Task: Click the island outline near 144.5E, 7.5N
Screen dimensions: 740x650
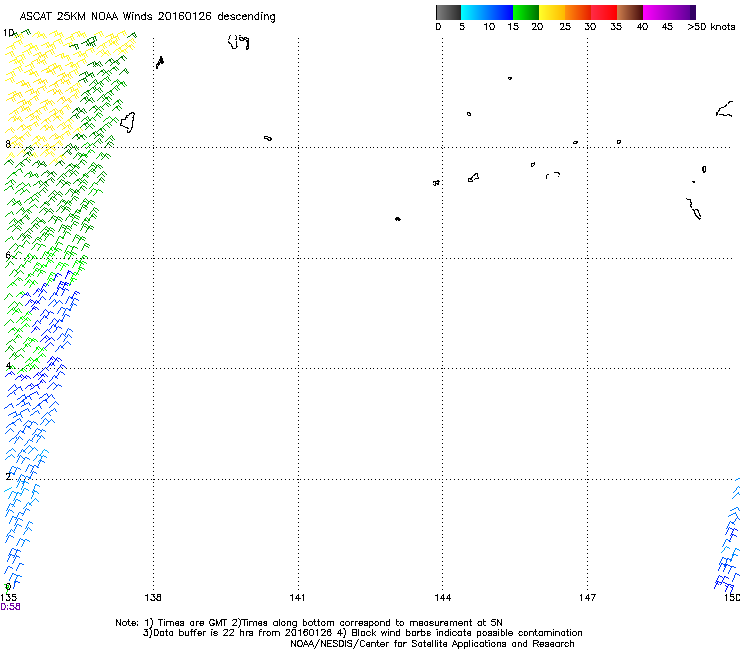Action: point(474,177)
